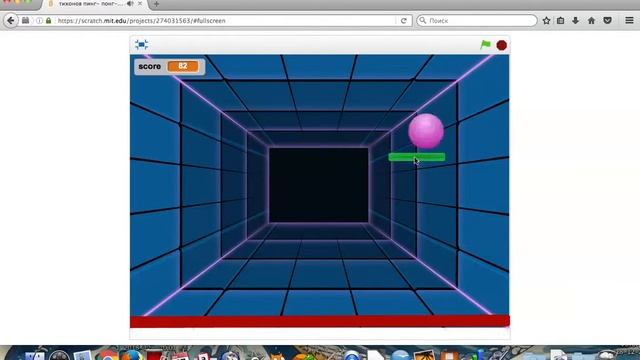Click the green paddle sprite

pyautogui.click(x=417, y=157)
